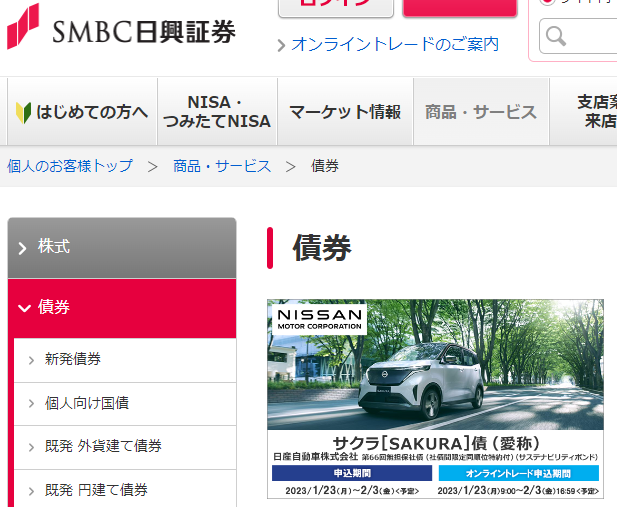Expand the 株式 sidebar section
This screenshot has height=507, width=617.
(x=122, y=248)
